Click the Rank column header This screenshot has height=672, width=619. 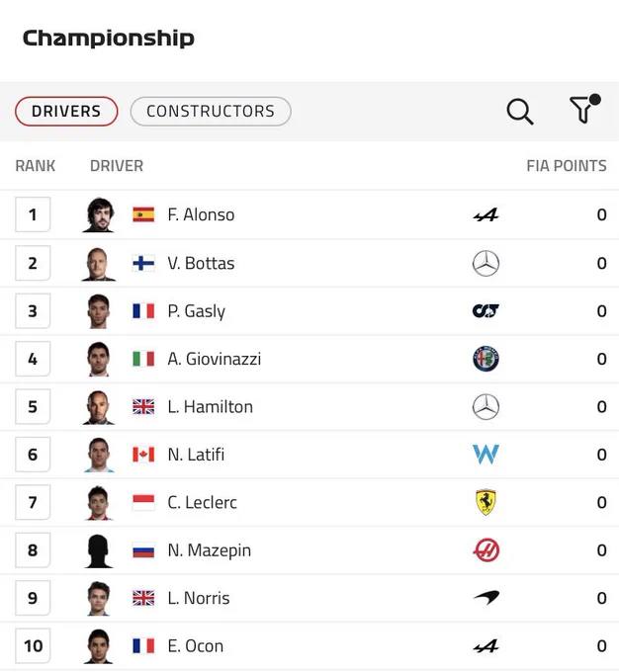(36, 166)
